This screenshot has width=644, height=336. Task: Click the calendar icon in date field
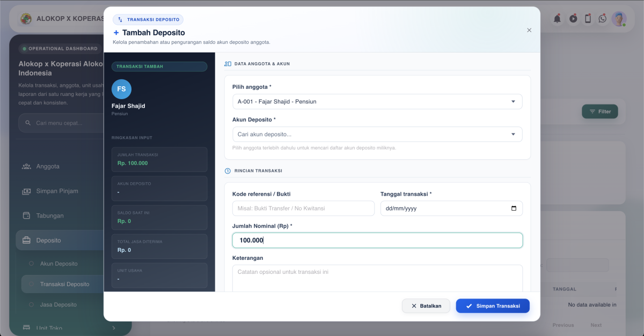(x=514, y=208)
